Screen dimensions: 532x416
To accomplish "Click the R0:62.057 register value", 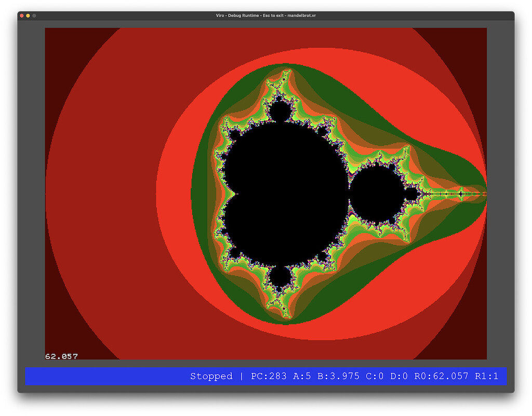I will click(x=441, y=376).
